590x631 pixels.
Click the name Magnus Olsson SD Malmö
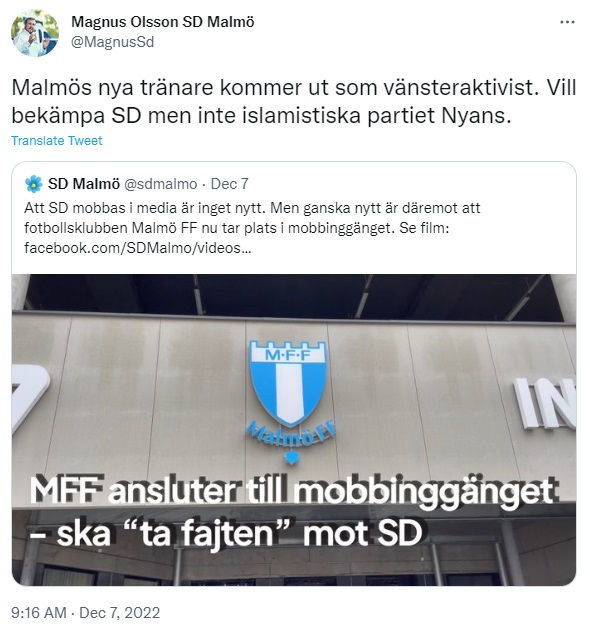point(163,22)
